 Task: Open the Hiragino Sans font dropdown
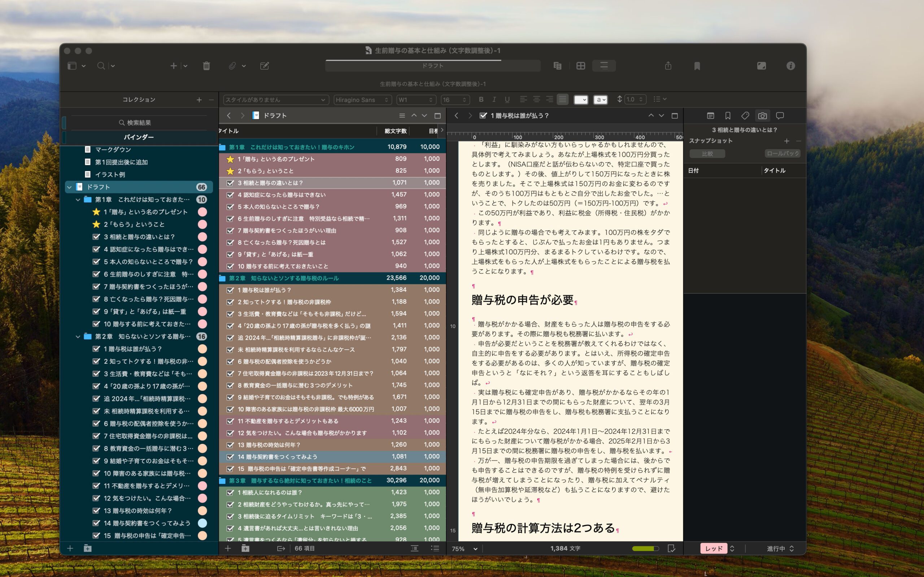coord(362,100)
